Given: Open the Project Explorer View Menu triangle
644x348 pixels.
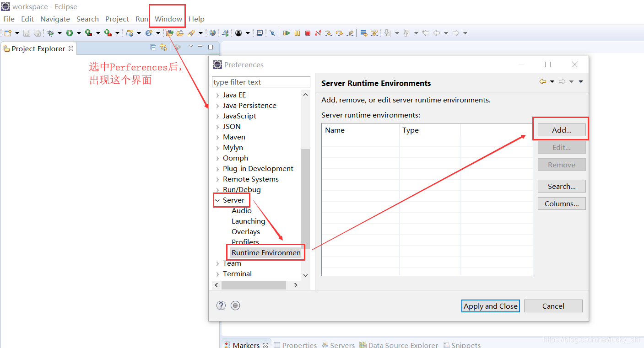Looking at the screenshot, I should (191, 46).
